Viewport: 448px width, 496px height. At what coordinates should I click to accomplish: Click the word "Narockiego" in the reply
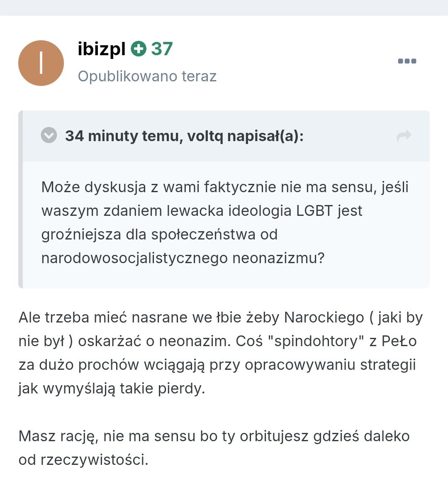(x=324, y=318)
